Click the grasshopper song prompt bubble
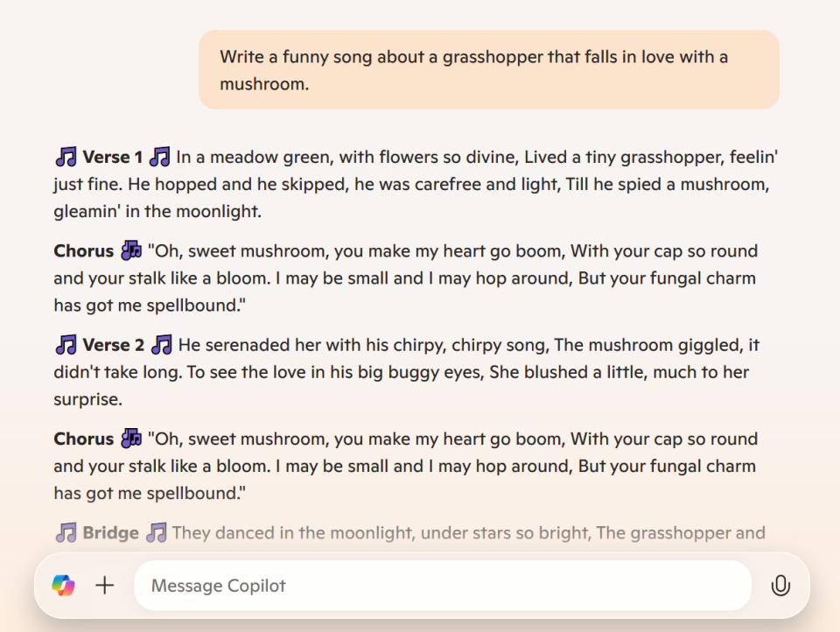Viewport: 840px width, 632px height. (x=488, y=70)
